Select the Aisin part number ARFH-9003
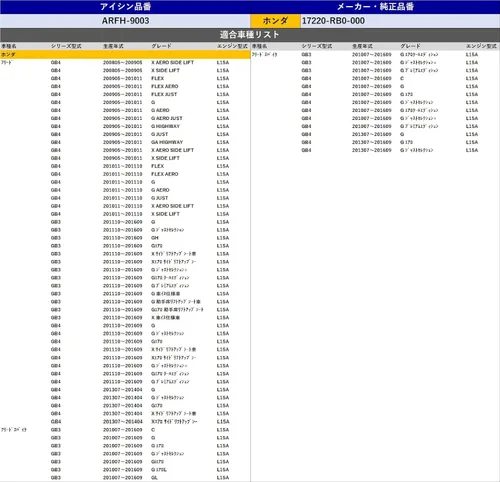This screenshot has height=482, width=500. click(125, 21)
